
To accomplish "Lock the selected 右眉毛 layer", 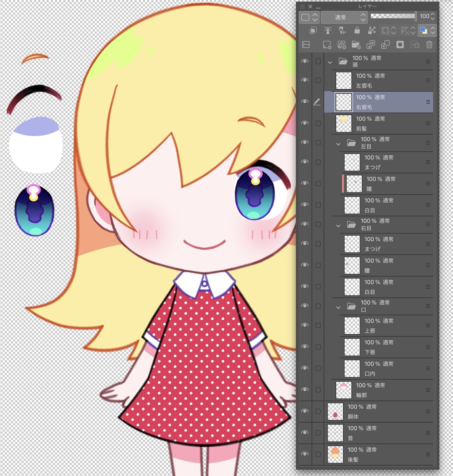I will click(x=357, y=30).
